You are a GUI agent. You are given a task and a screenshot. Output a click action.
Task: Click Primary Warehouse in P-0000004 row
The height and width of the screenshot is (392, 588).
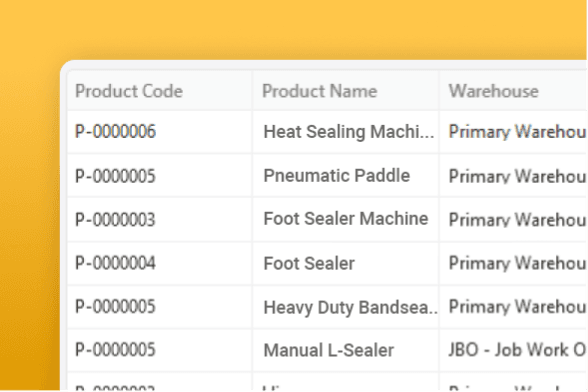518,263
